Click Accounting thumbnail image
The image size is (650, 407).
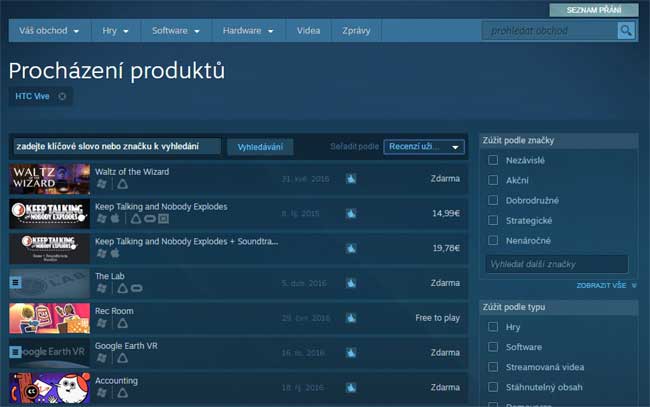tap(50, 388)
